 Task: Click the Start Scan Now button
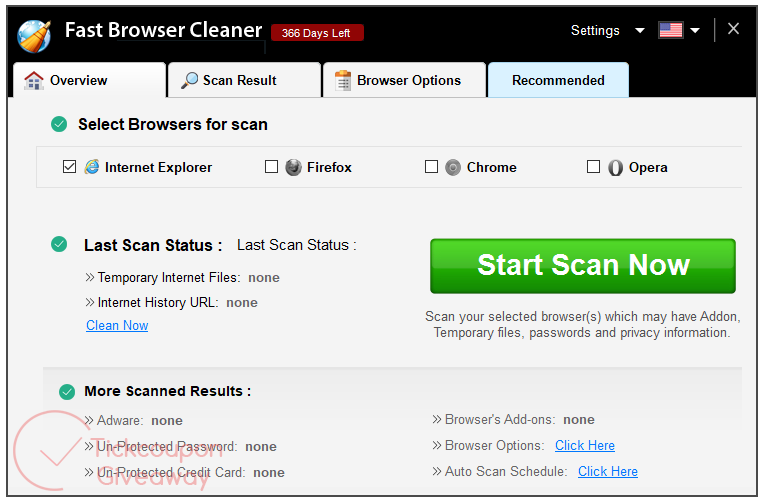click(x=583, y=266)
